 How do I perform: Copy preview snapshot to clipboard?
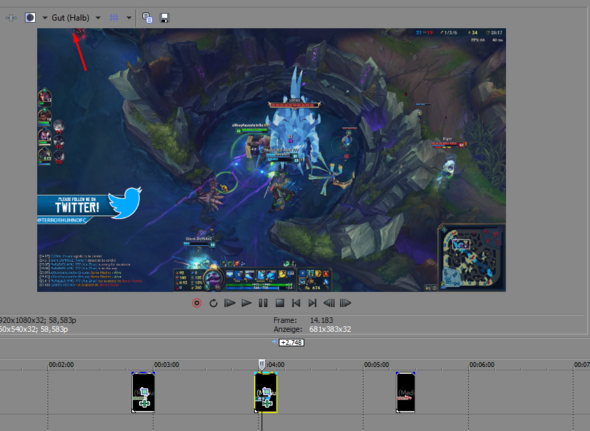[x=147, y=18]
